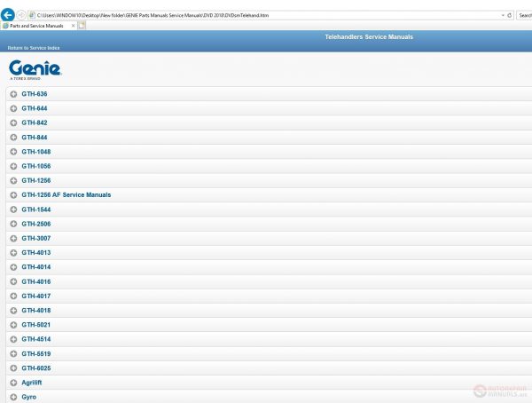Click the plus icon beside GTH-1544
The height and width of the screenshot is (403, 532).
13,209
